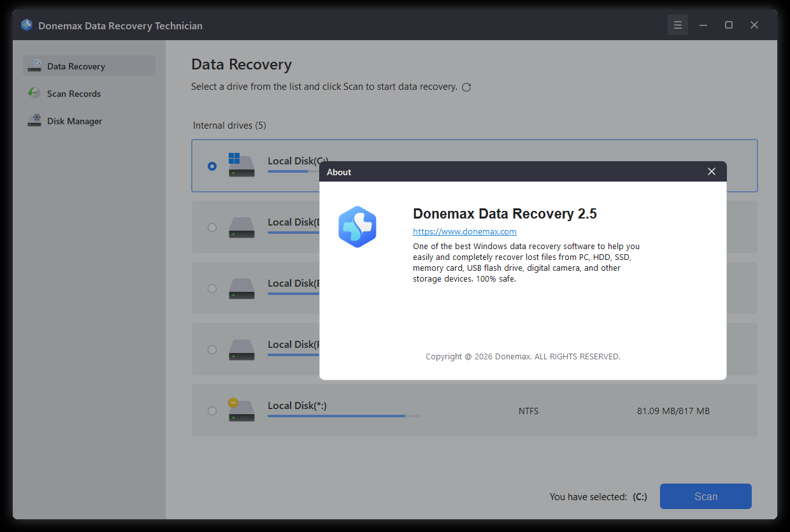Open Scan Records in the sidebar
Image resolution: width=790 pixels, height=532 pixels.
tap(89, 93)
